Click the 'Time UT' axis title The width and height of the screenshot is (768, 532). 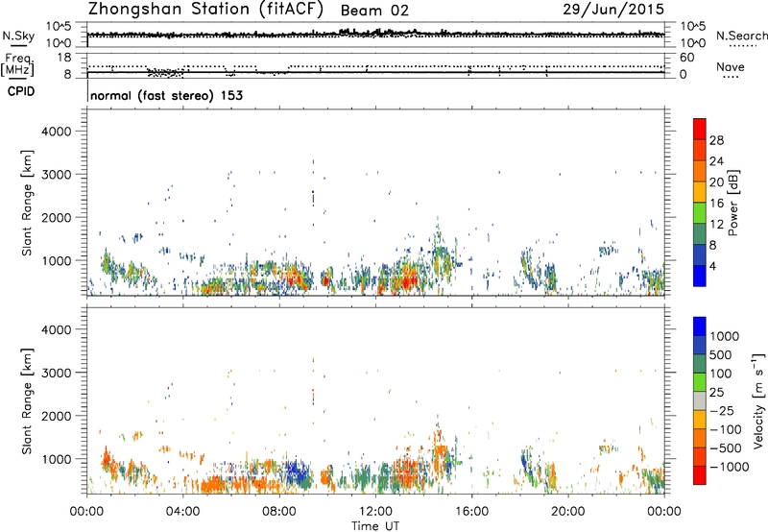[x=375, y=526]
